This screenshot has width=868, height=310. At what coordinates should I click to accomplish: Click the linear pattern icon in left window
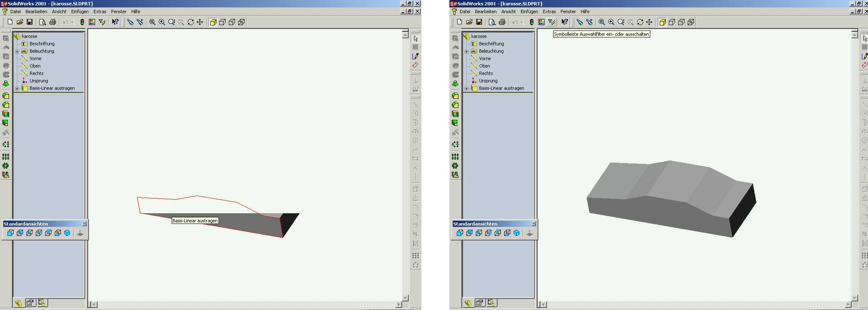point(6,156)
